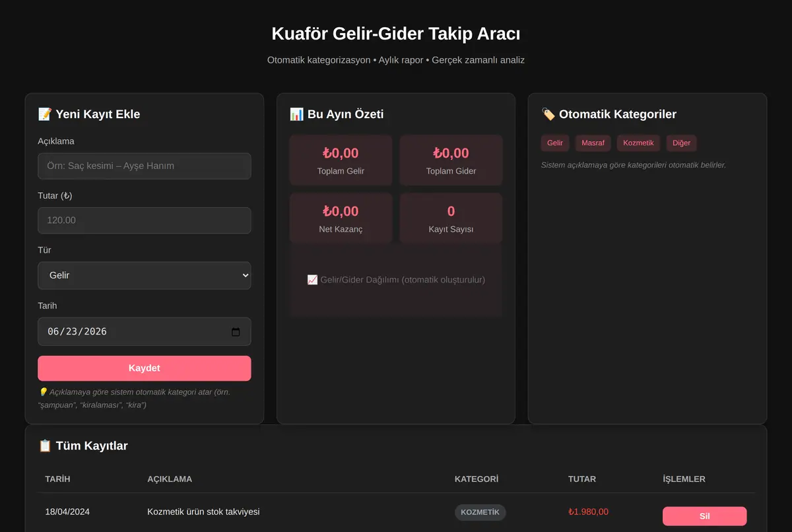Image resolution: width=792 pixels, height=532 pixels.
Task: Click the KATEGORİ column header
Action: pos(477,479)
